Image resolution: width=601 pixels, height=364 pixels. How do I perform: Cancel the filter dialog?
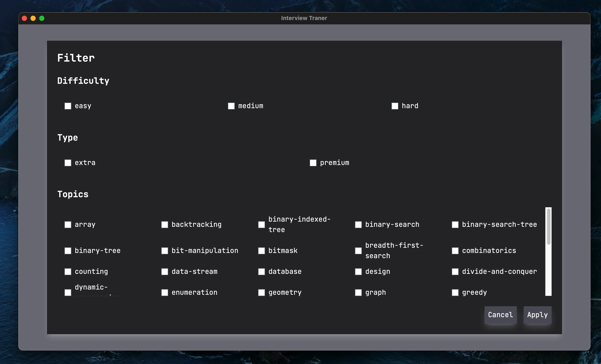(x=500, y=315)
